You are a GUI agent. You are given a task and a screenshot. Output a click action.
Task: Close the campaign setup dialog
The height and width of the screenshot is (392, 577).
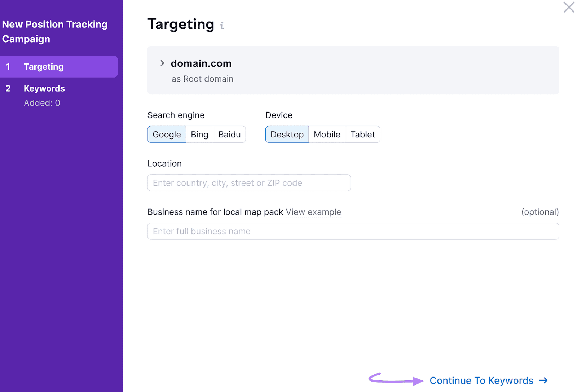568,7
